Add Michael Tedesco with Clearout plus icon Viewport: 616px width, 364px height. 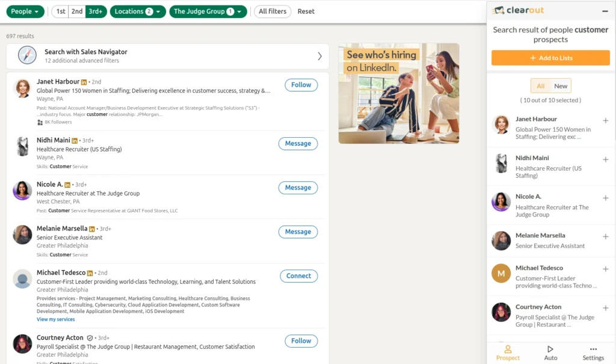(605, 270)
